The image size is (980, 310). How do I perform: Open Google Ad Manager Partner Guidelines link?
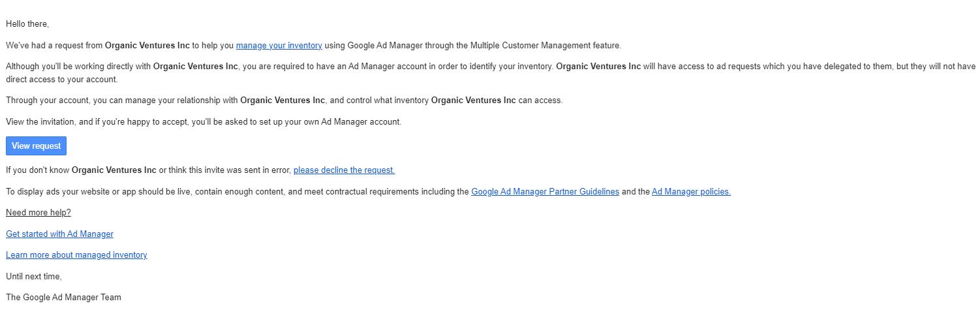point(545,192)
